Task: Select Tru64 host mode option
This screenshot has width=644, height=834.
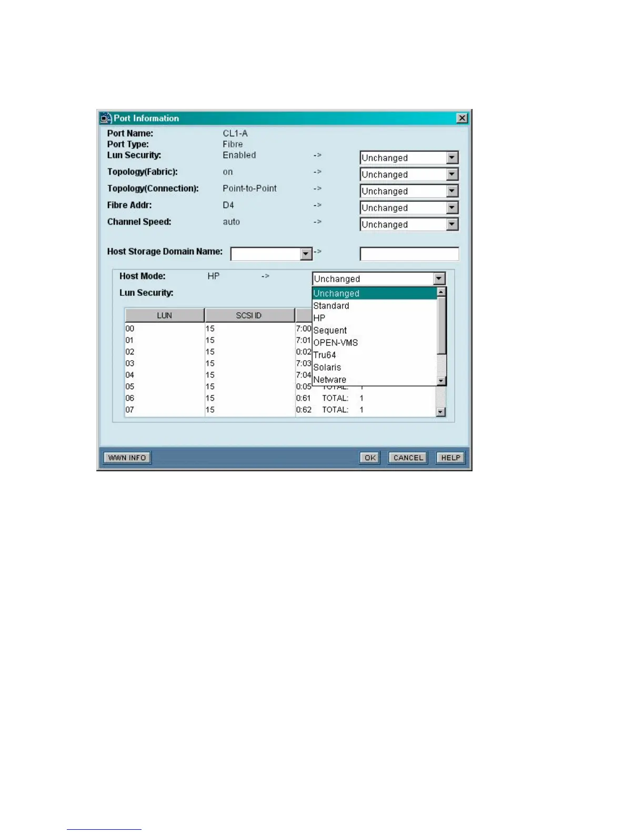Action: tap(374, 355)
